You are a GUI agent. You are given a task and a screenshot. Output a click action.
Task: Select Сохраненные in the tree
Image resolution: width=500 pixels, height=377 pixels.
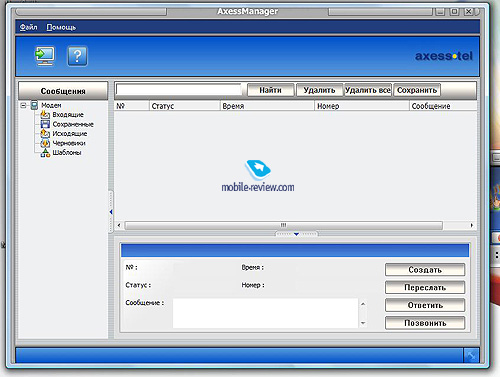coord(73,124)
